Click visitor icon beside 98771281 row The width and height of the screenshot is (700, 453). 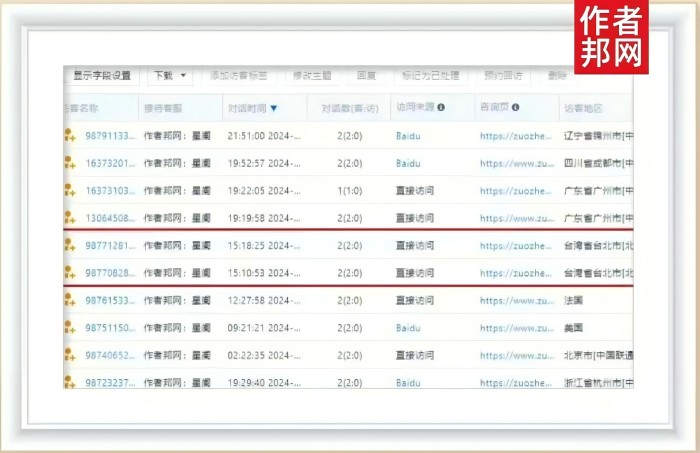pos(69,246)
